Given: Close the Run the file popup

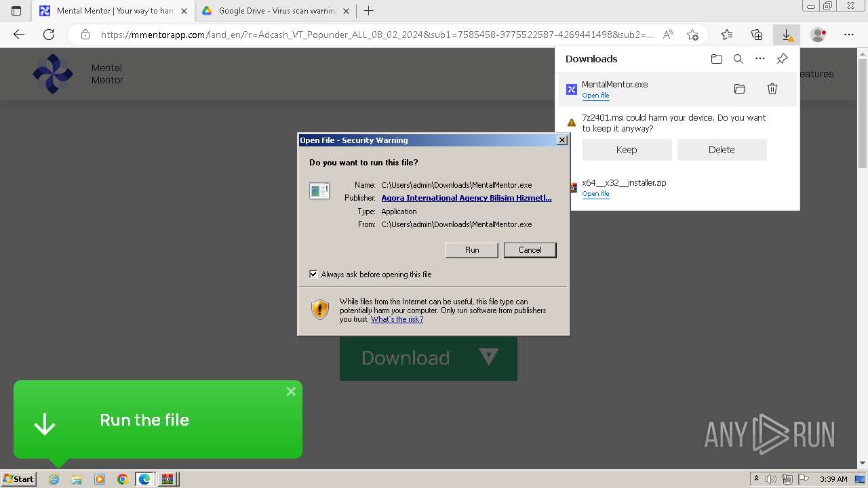Looking at the screenshot, I should pos(291,391).
